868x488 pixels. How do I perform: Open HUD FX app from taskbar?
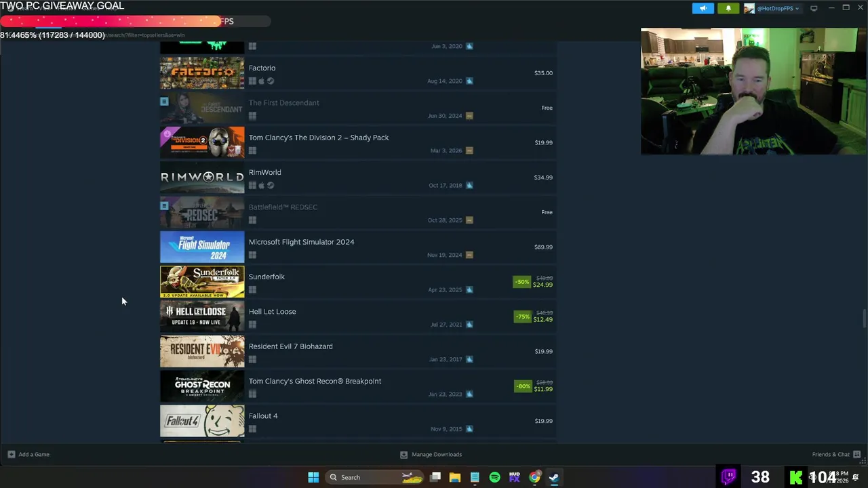[514, 477]
